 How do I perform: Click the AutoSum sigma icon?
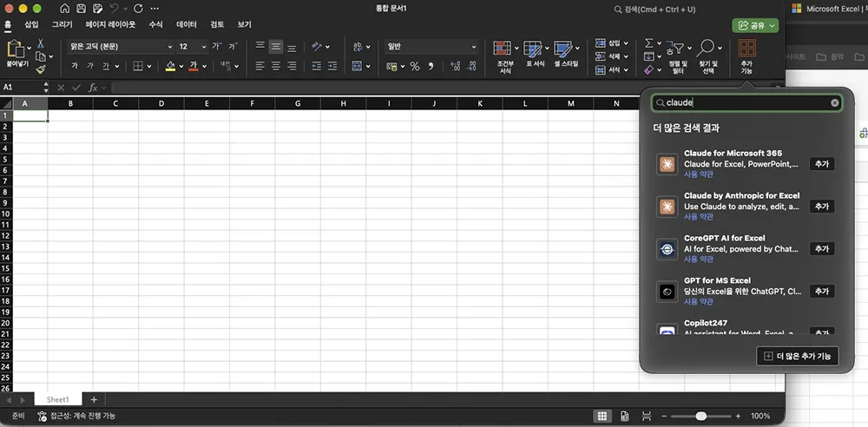tap(649, 43)
